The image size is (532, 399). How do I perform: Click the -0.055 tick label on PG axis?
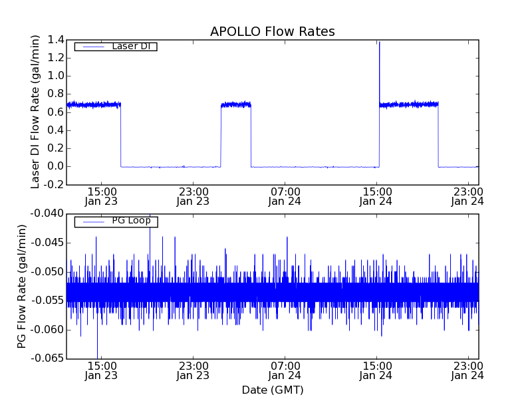pyautogui.click(x=47, y=301)
